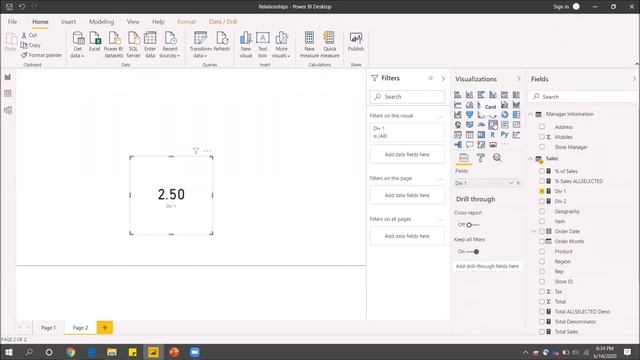640x360 pixels.
Task: Select the Line chart visualization
Action: pos(458,105)
